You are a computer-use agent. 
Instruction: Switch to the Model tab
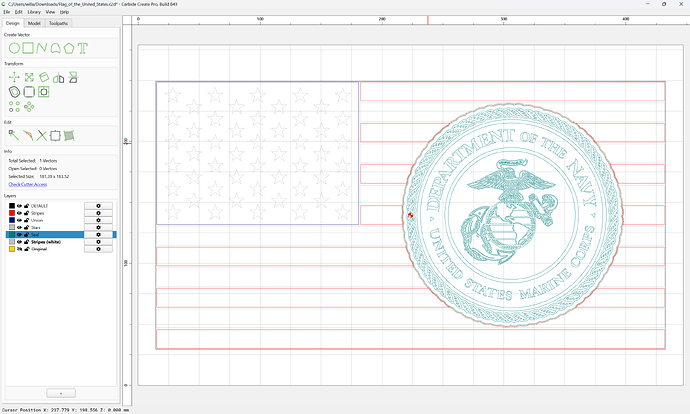[x=34, y=23]
